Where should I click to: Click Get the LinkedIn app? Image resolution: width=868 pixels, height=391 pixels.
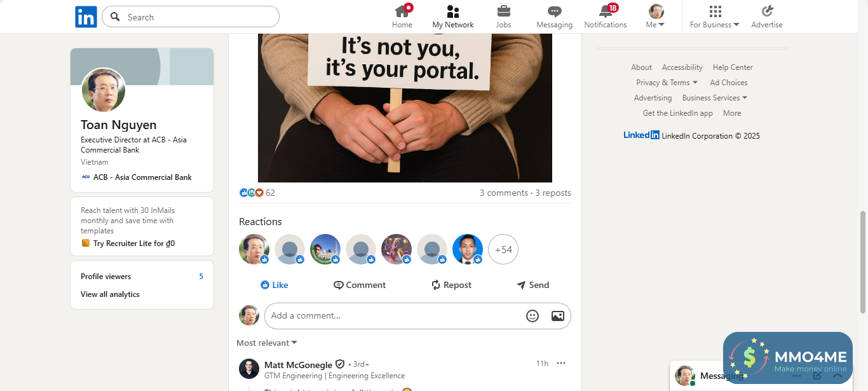[x=678, y=113]
